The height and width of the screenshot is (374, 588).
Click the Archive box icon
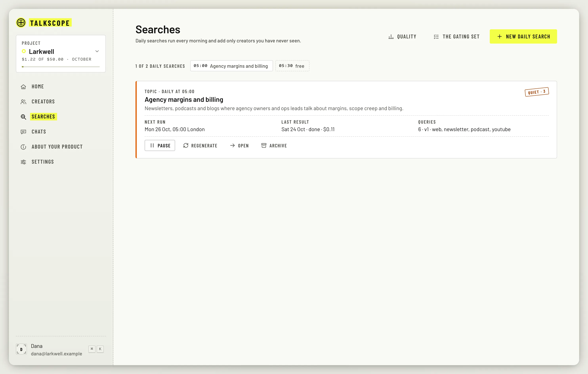point(264,145)
